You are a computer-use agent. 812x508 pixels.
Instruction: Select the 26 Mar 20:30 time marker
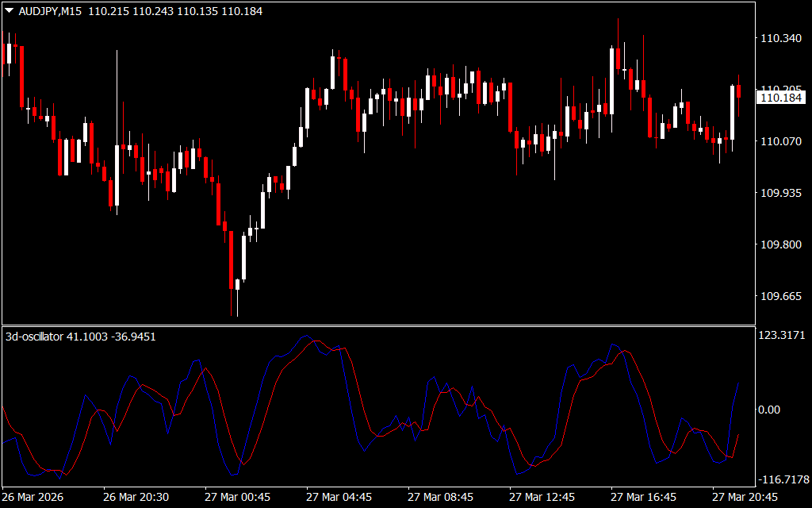(x=136, y=497)
